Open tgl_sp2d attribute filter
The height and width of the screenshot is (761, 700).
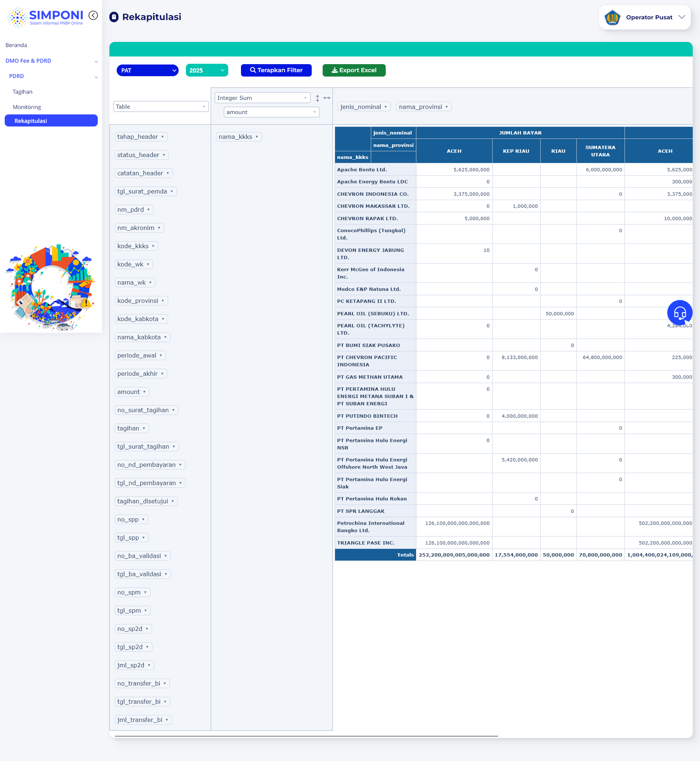(147, 647)
